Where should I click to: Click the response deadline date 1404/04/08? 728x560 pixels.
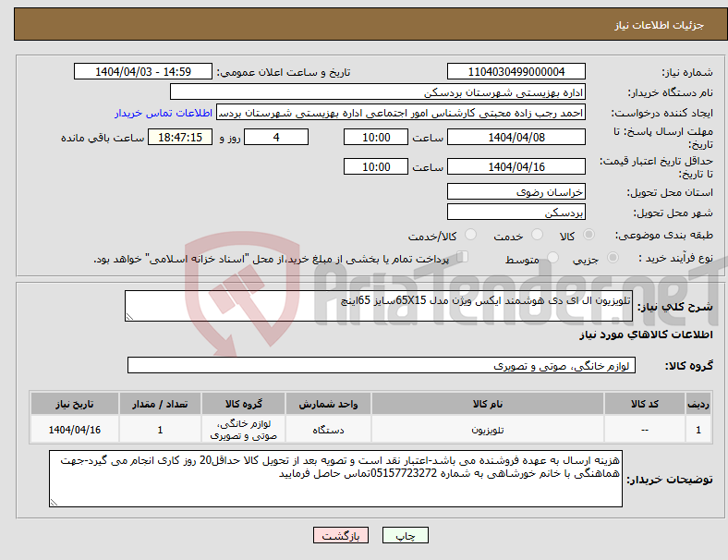click(516, 137)
